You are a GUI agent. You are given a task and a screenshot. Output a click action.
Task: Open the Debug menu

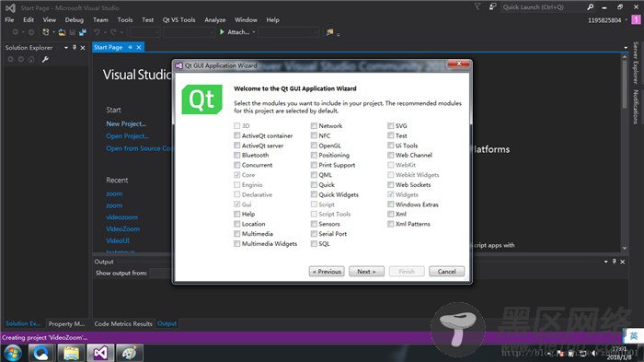74,19
